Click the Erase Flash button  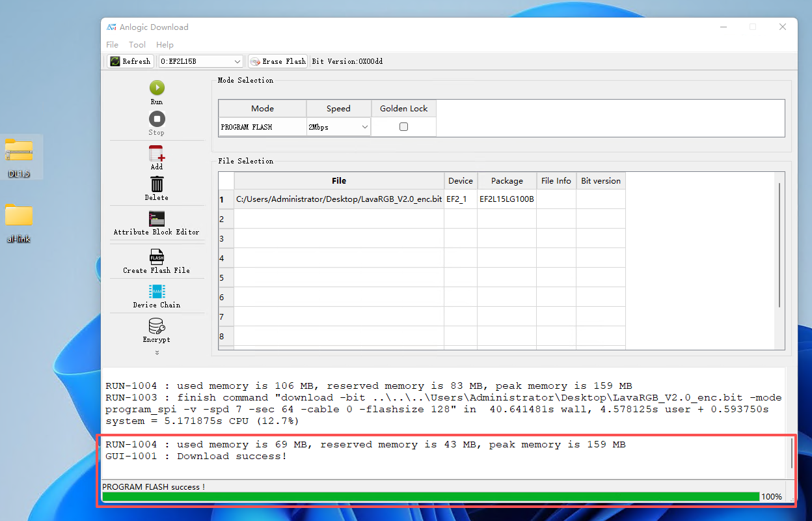click(x=278, y=61)
